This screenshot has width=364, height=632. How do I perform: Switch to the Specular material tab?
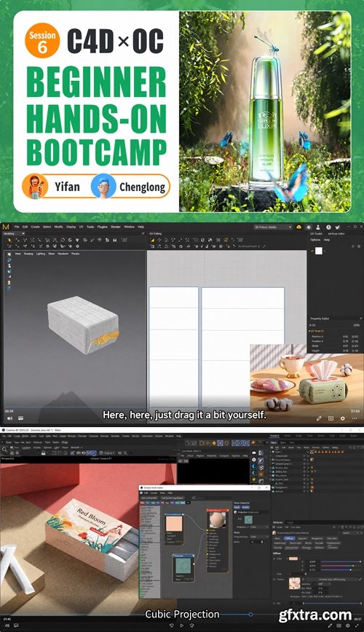(302, 538)
